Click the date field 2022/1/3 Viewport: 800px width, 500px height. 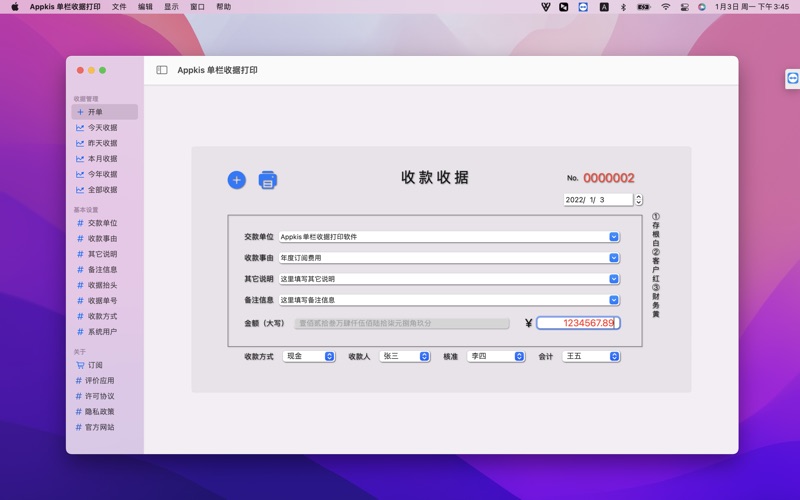[598, 199]
